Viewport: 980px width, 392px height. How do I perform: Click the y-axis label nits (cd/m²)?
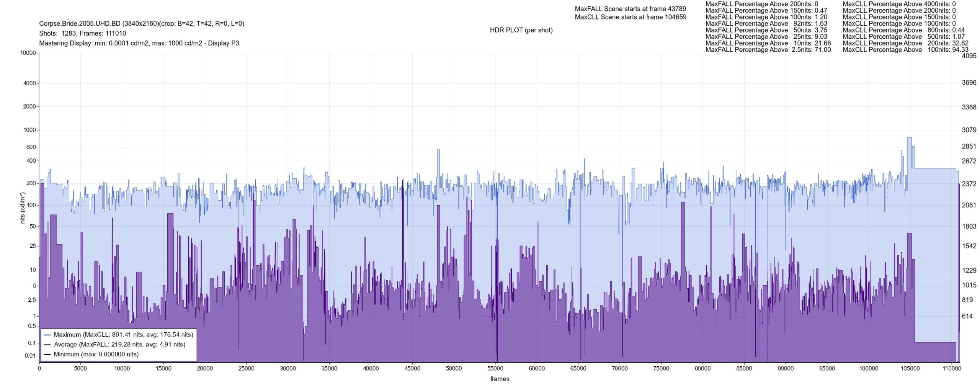(x=23, y=208)
